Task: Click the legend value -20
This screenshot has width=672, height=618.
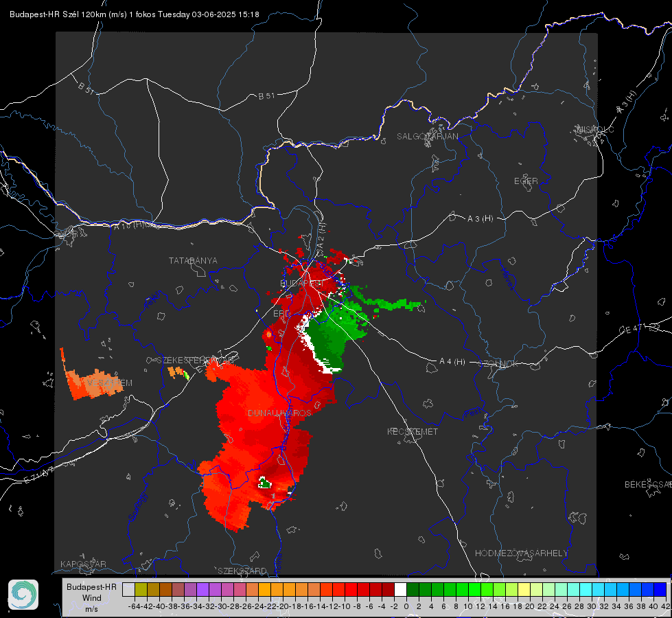Action: [282, 606]
